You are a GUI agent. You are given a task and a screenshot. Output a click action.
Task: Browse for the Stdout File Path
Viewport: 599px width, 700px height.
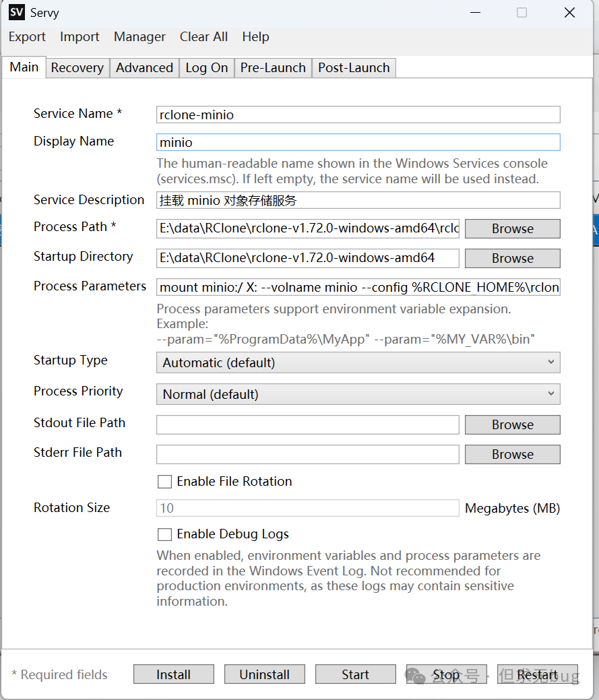click(x=512, y=425)
